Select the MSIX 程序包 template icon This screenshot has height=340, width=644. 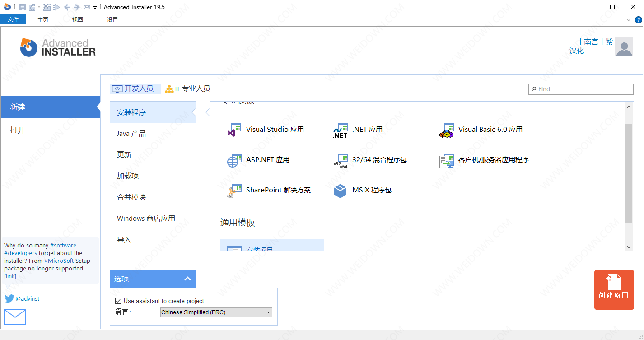pos(341,191)
